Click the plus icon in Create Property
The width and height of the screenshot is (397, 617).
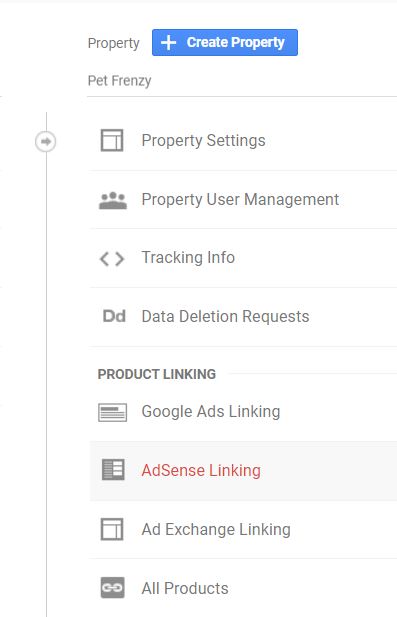point(168,42)
